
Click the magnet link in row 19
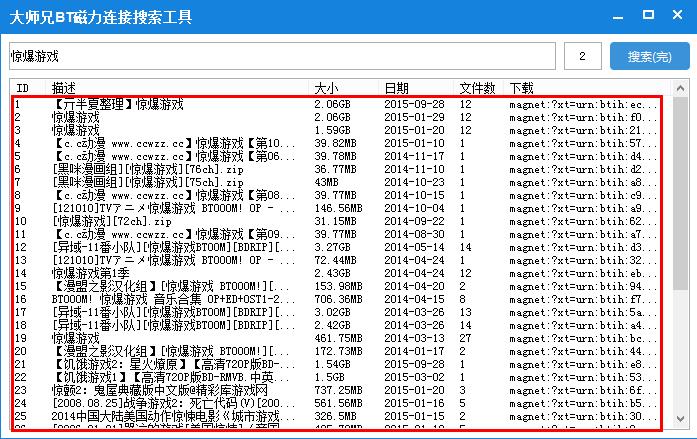[582, 338]
